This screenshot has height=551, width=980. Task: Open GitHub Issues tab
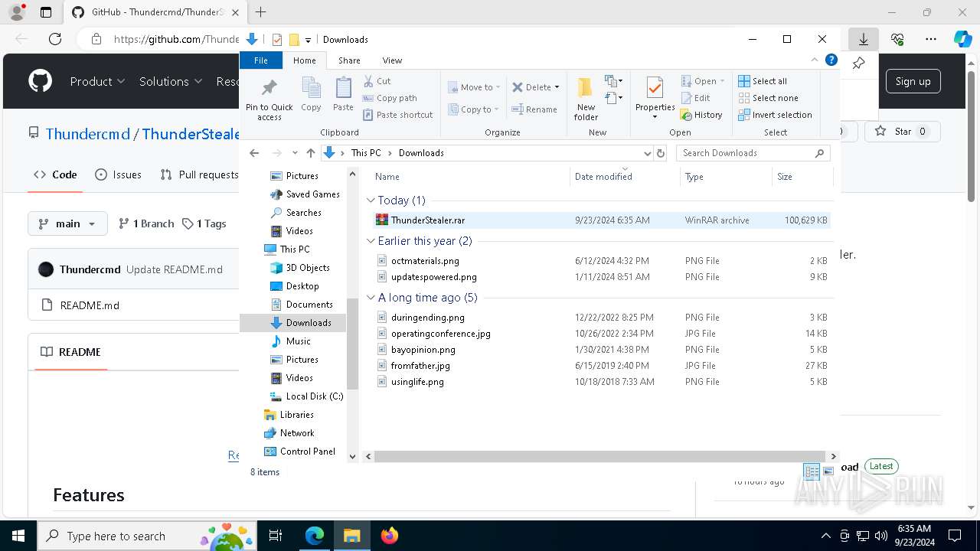tap(118, 174)
